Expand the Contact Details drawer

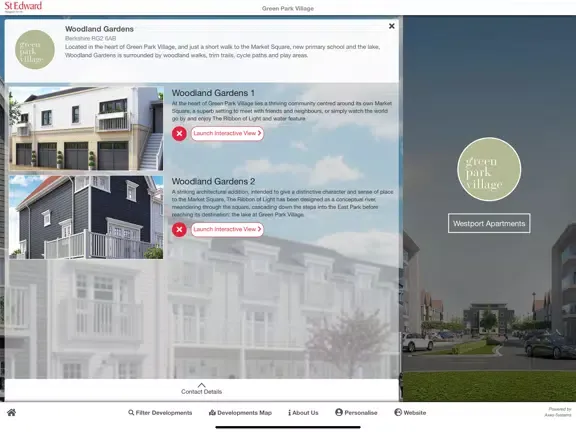(x=201, y=389)
